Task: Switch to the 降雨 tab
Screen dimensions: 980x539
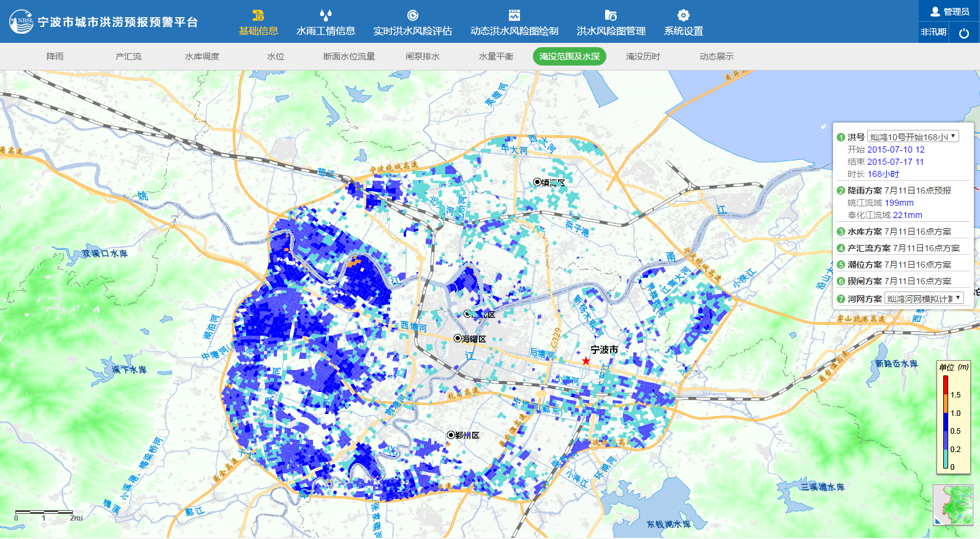Action: point(55,56)
